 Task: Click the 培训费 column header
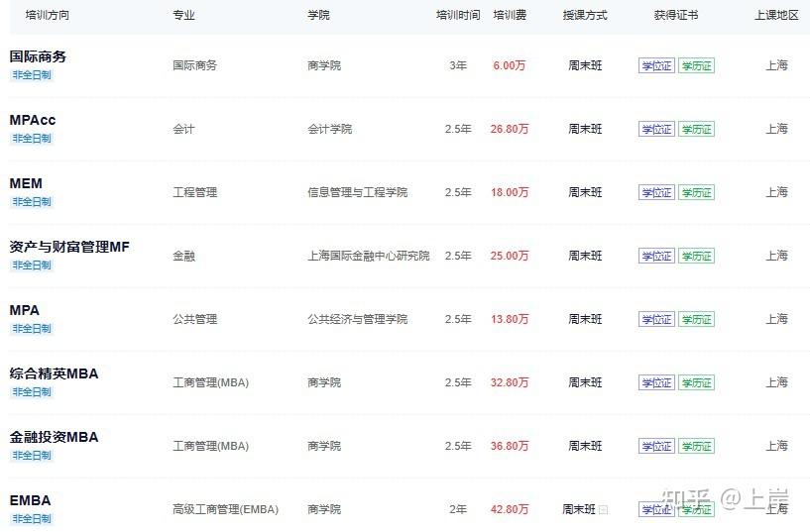[x=510, y=15]
